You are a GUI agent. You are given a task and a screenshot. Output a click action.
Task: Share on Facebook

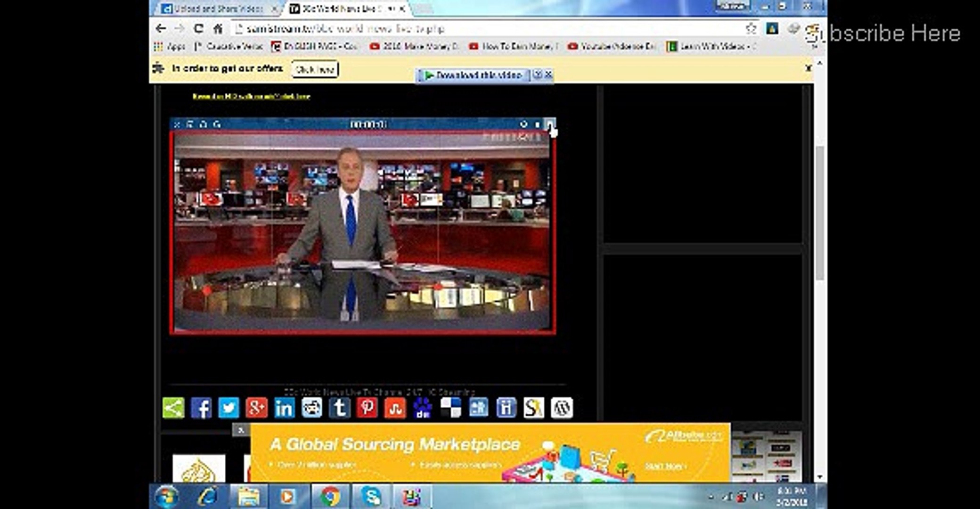tap(201, 408)
